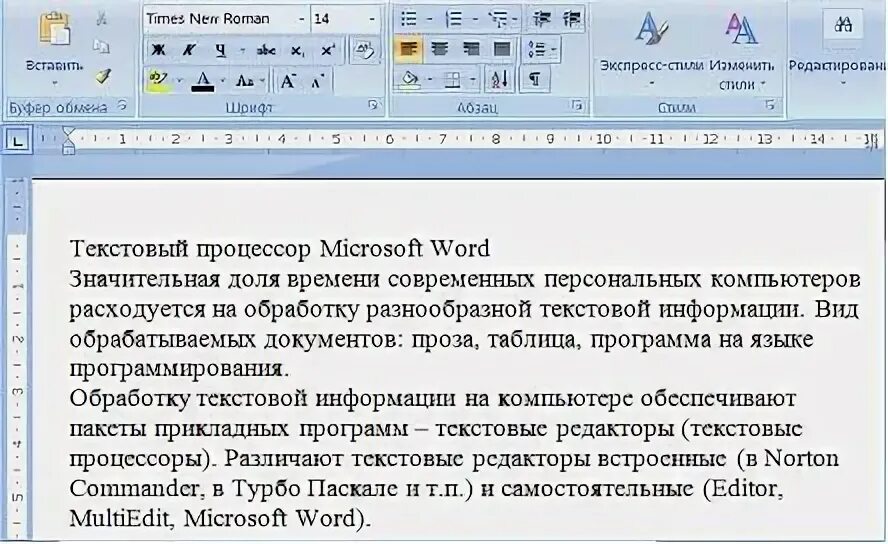
Task: Expand the Вставить dropdown arrow
Action: [55, 83]
